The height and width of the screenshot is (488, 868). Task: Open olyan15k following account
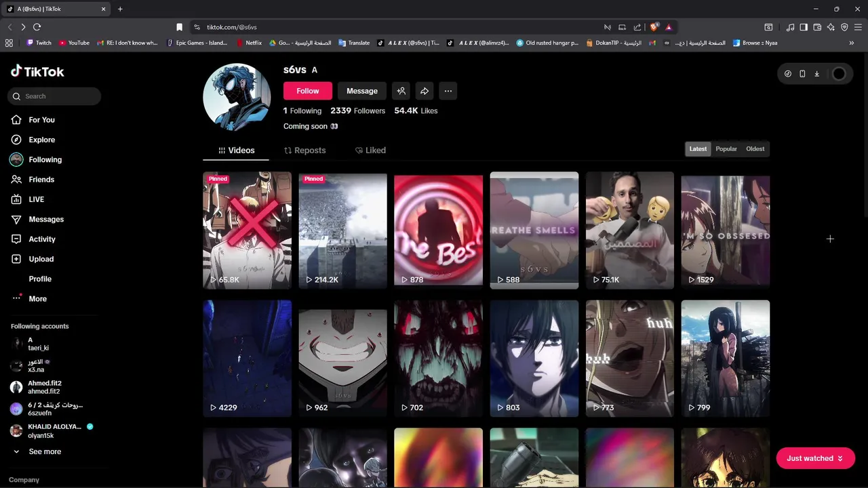pyautogui.click(x=52, y=431)
